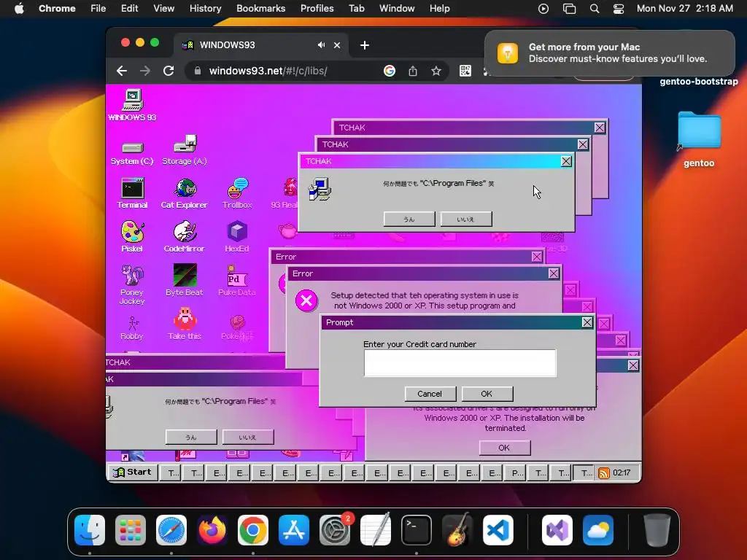Launch the HexEd cube icon
747x560 pixels.
click(x=237, y=237)
